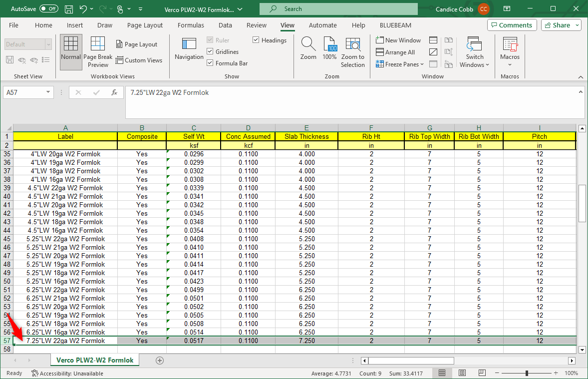Open the Formulas ribbon tab
This screenshot has height=379, width=588.
click(191, 25)
